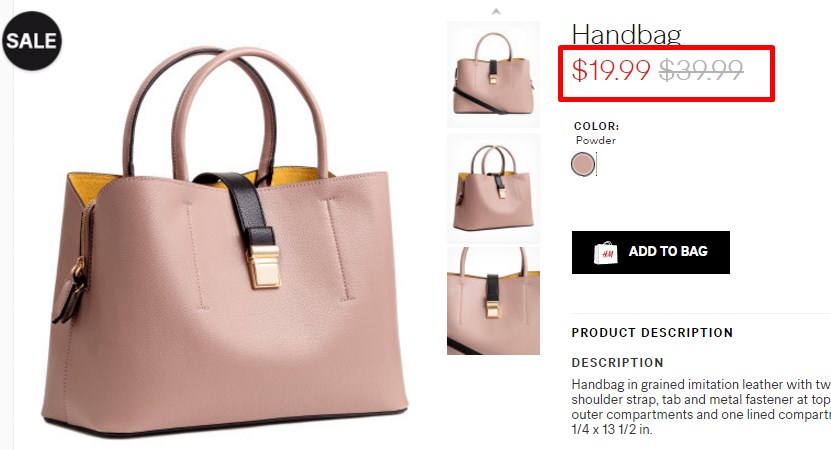831x450 pixels.
Task: Click the handbag description paragraph text
Action: click(701, 407)
